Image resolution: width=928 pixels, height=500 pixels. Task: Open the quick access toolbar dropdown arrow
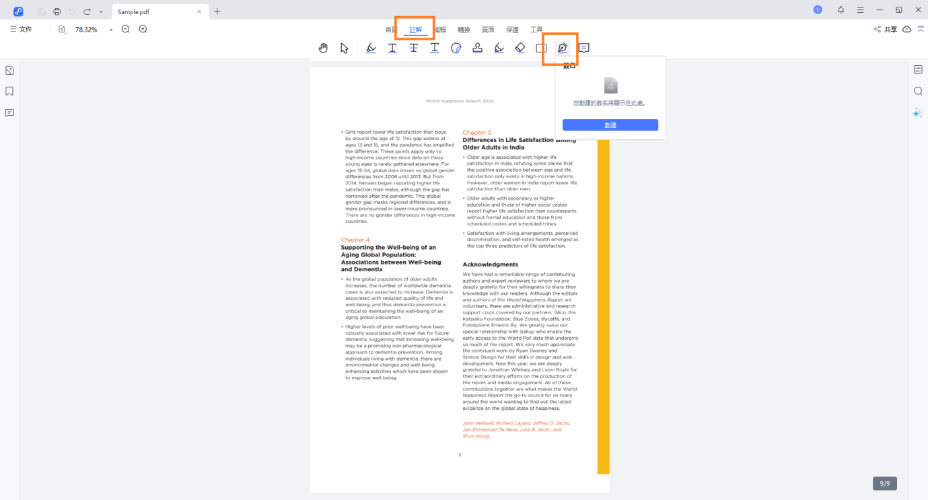(x=100, y=11)
